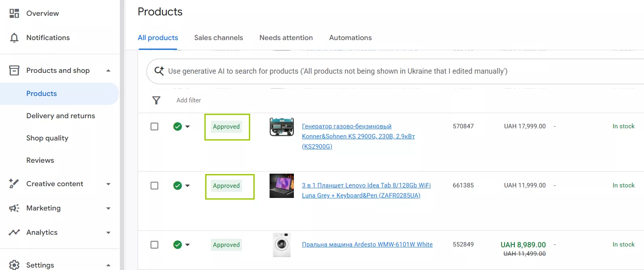The image size is (644, 270).
Task: Switch to the Needs attention tab
Action: (286, 38)
